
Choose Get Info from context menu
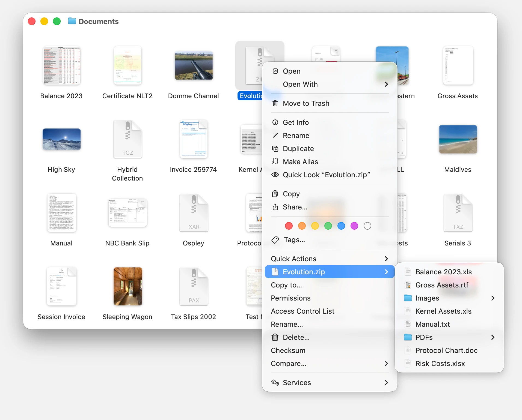(x=330, y=122)
